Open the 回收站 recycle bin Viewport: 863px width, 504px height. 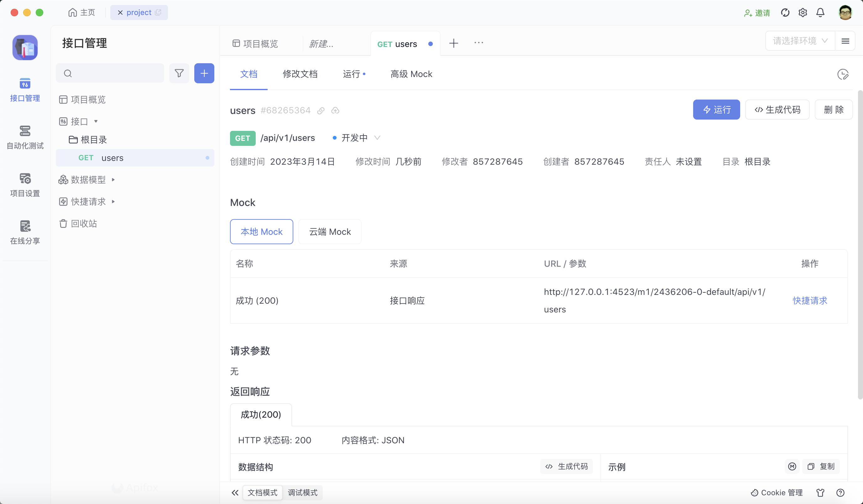click(84, 224)
